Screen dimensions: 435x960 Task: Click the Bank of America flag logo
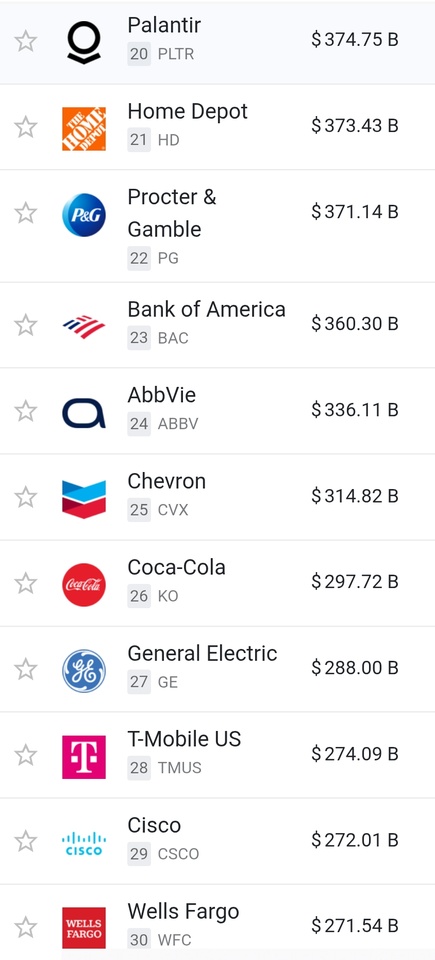point(84,326)
